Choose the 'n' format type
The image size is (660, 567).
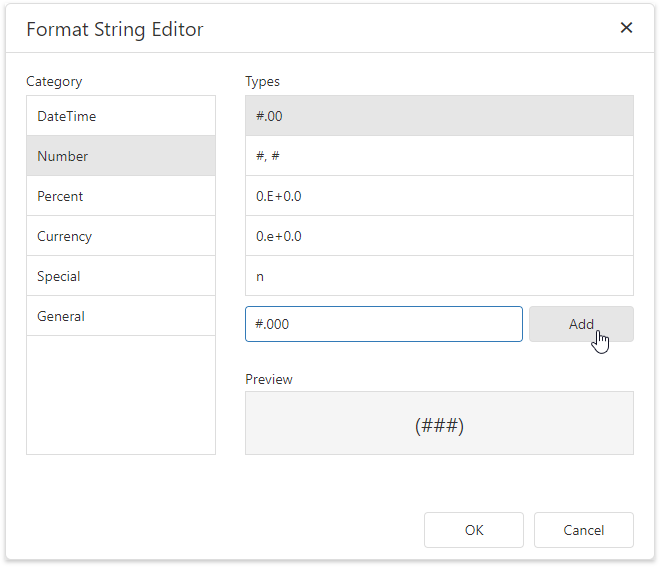(x=439, y=276)
